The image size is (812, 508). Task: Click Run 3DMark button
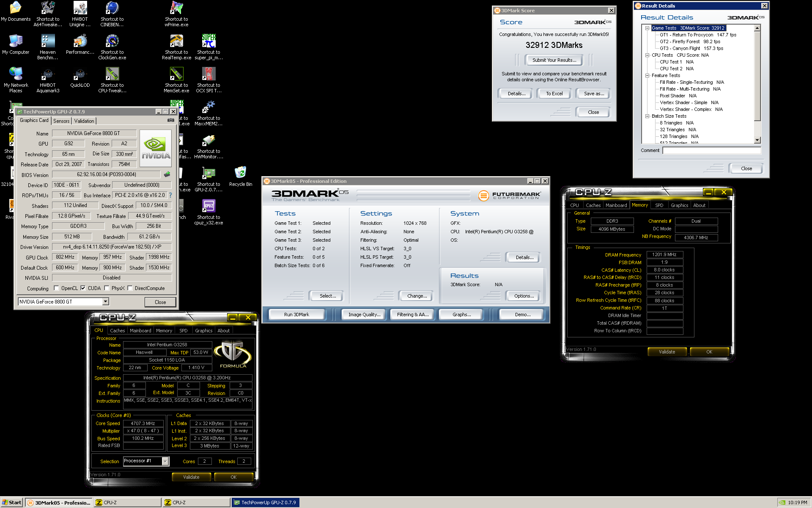[296, 315]
